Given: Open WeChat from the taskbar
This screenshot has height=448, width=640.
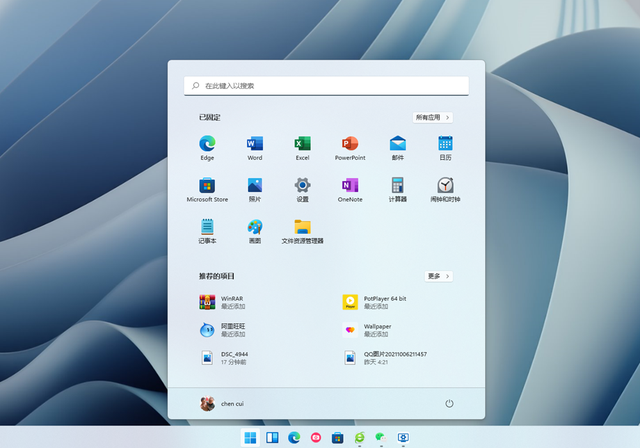Looking at the screenshot, I should pyautogui.click(x=381, y=438).
